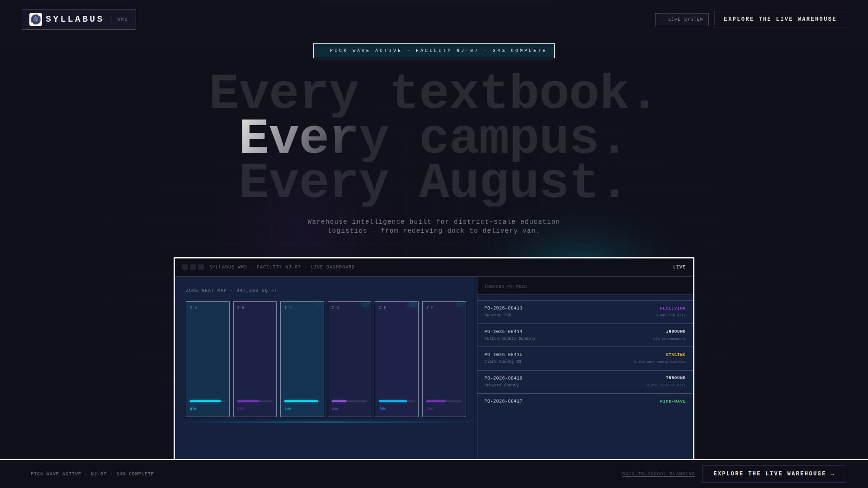868x488 pixels.
Task: Click the yellow STAGING status
Action: pyautogui.click(x=675, y=355)
